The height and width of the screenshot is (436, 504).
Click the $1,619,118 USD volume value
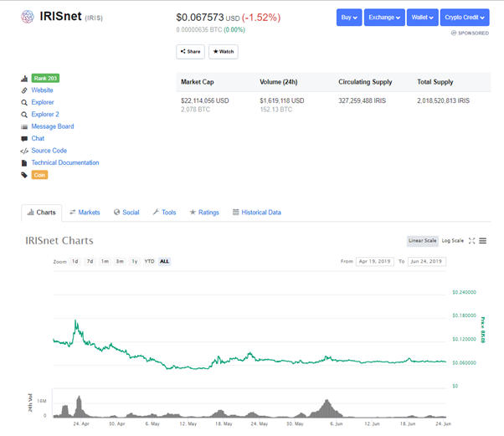pyautogui.click(x=282, y=101)
